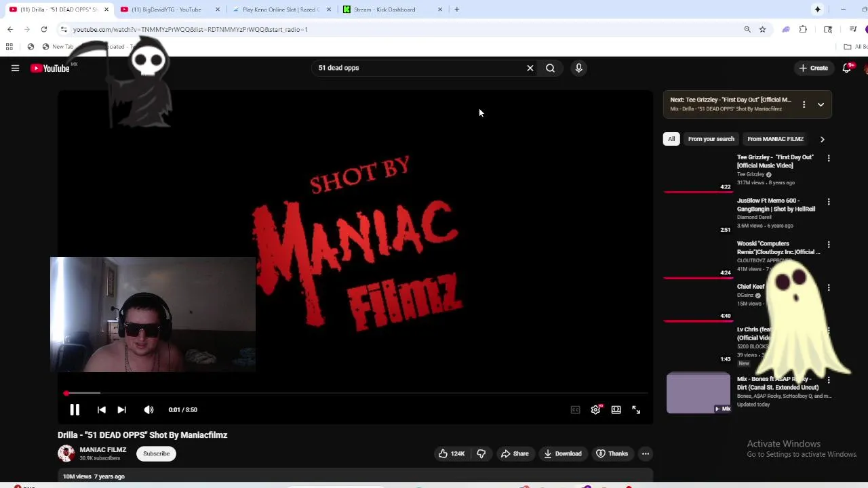Send Thanks to the creator
Screen dimensions: 868x488
[x=612, y=453]
